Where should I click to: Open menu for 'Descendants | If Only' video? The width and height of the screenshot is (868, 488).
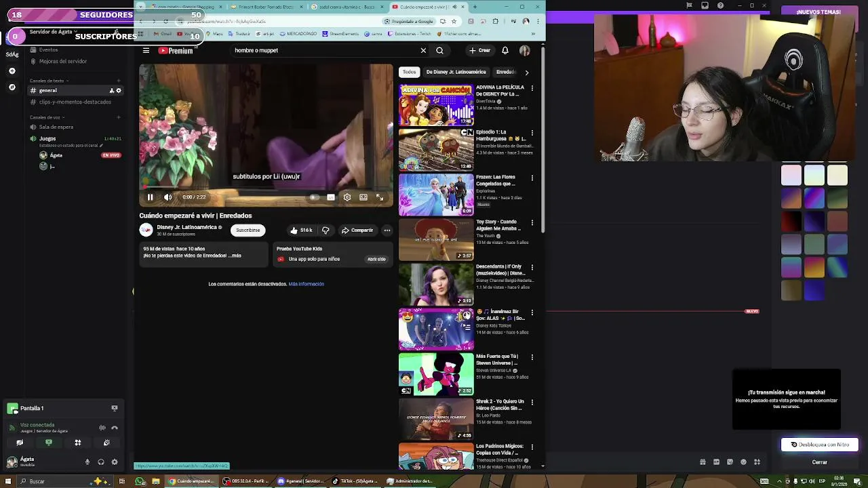pyautogui.click(x=532, y=267)
